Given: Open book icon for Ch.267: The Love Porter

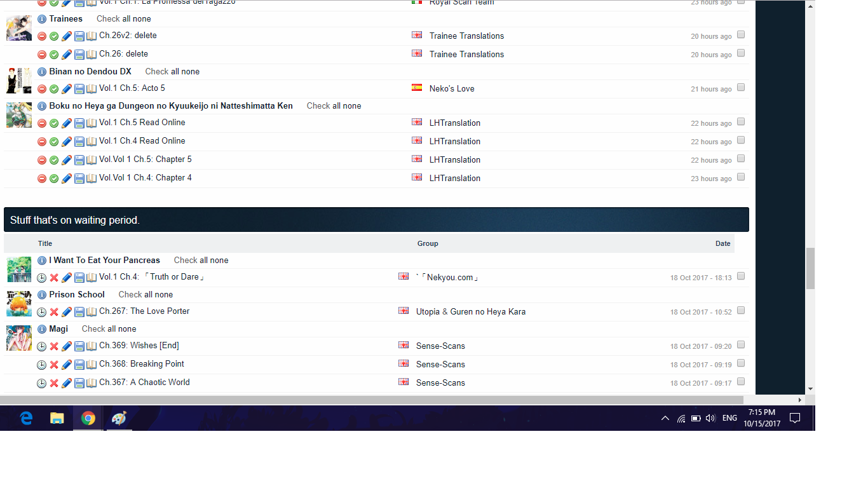Looking at the screenshot, I should [x=92, y=312].
